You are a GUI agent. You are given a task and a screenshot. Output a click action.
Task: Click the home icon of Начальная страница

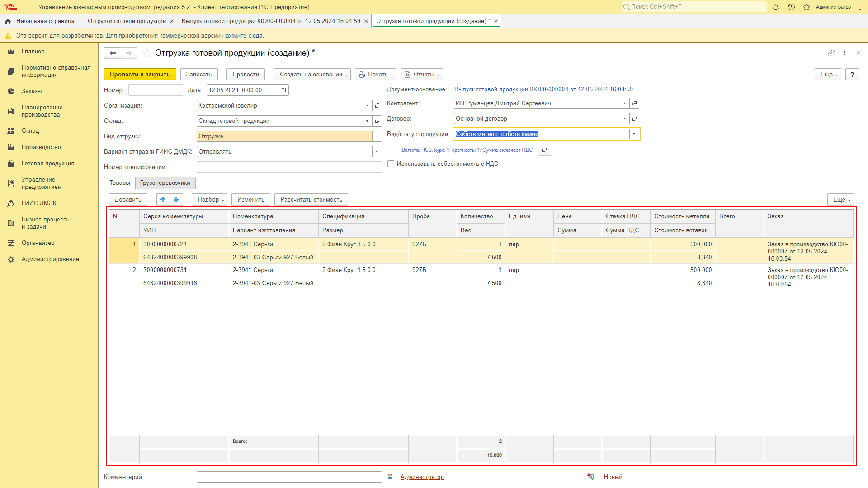click(x=8, y=21)
